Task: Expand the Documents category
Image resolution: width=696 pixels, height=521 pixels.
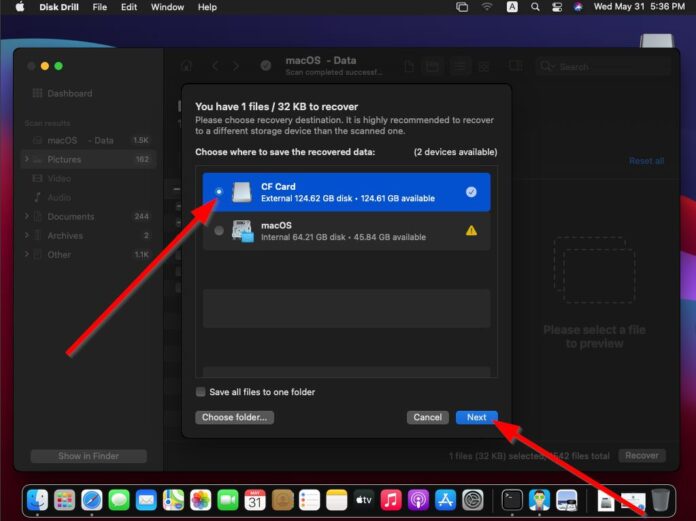Action: [27, 216]
